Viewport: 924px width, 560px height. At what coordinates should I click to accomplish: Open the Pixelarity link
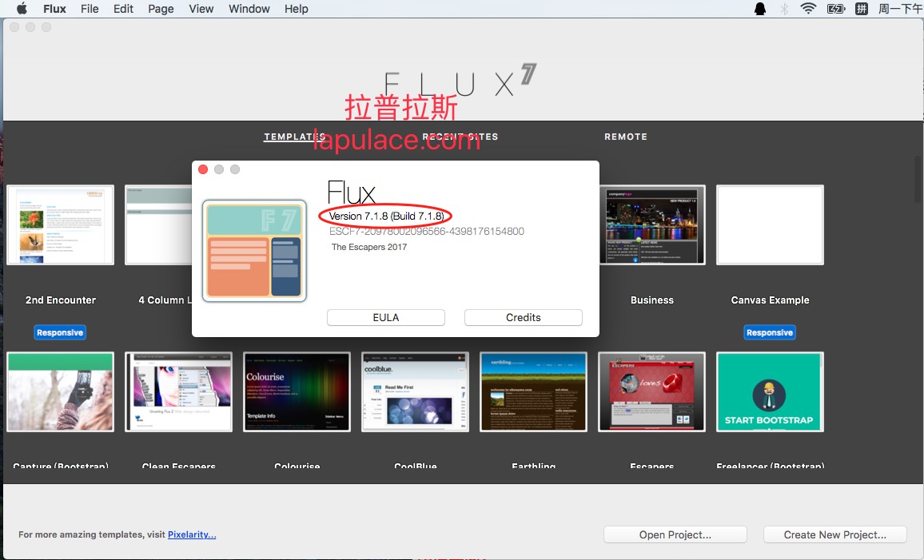[192, 534]
